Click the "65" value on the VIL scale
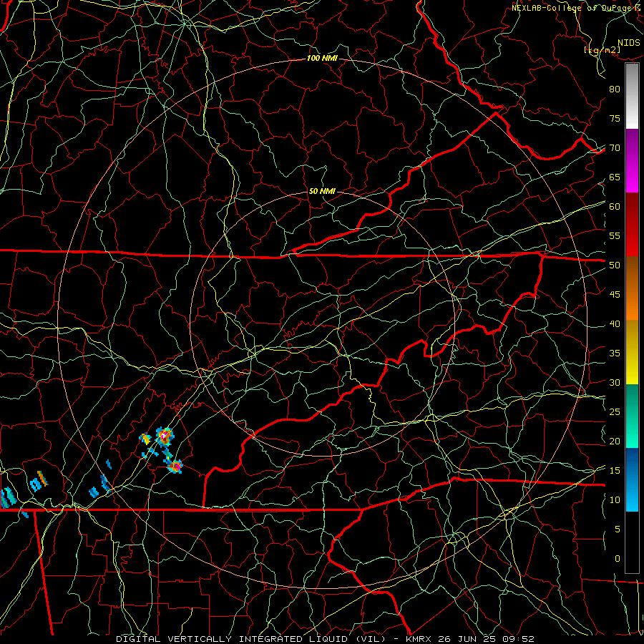The image size is (644, 644). 615,177
